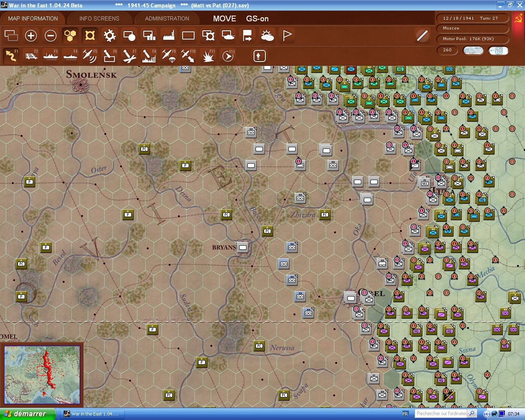The width and height of the screenshot is (525, 420).
Task: Click the diagonal slash toolbar button
Action: click(422, 36)
